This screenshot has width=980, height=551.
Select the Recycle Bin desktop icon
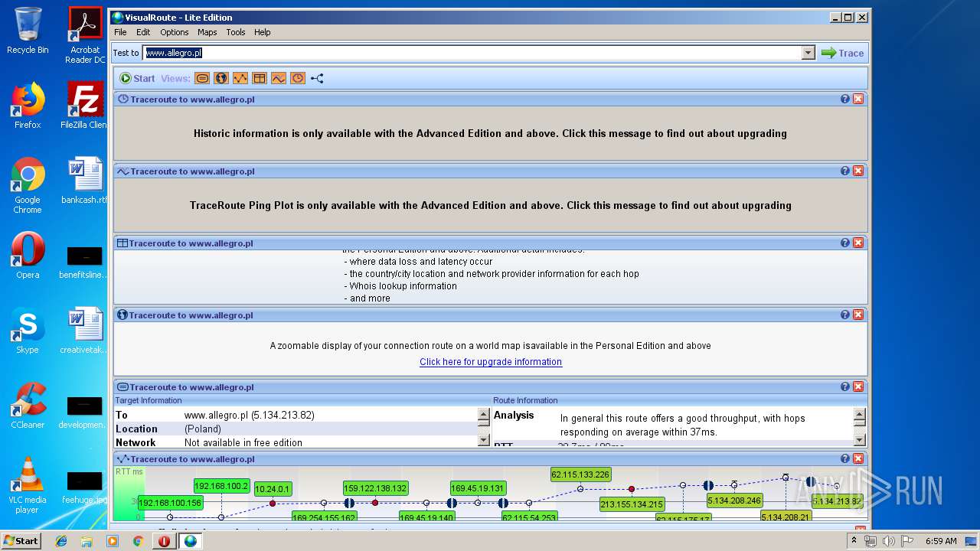coord(28,31)
